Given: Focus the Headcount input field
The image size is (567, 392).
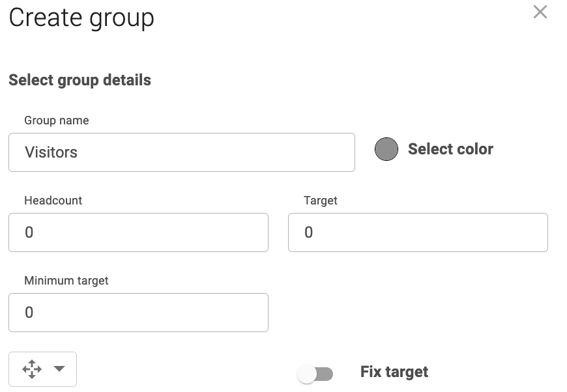Looking at the screenshot, I should (x=138, y=232).
